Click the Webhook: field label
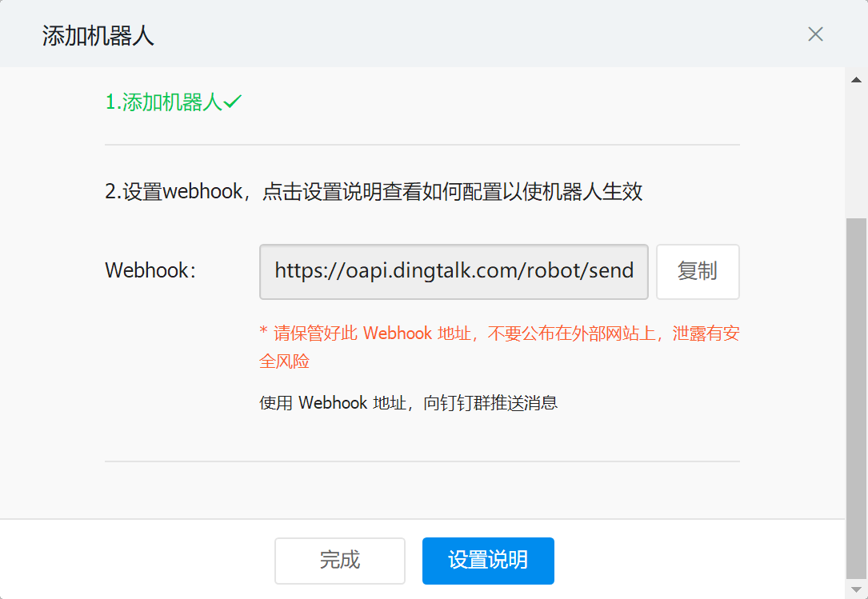The height and width of the screenshot is (599, 868). tap(150, 271)
